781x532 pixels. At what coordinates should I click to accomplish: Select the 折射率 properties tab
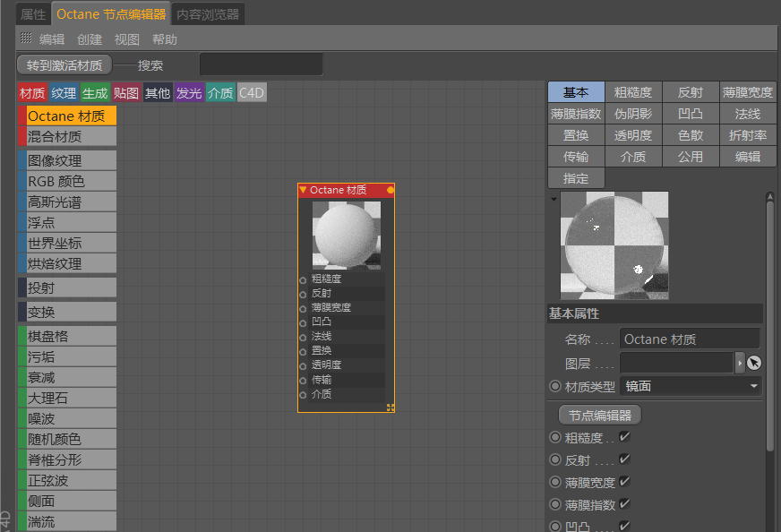[748, 135]
